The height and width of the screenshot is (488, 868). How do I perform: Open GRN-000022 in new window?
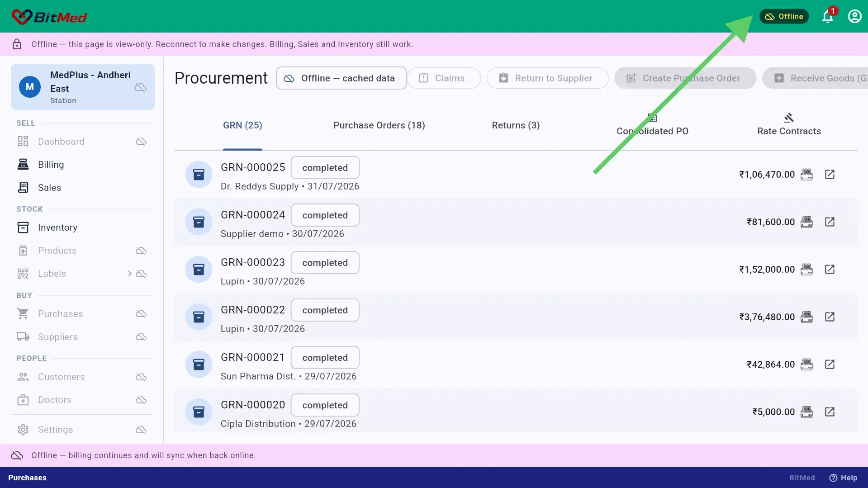coord(830,317)
